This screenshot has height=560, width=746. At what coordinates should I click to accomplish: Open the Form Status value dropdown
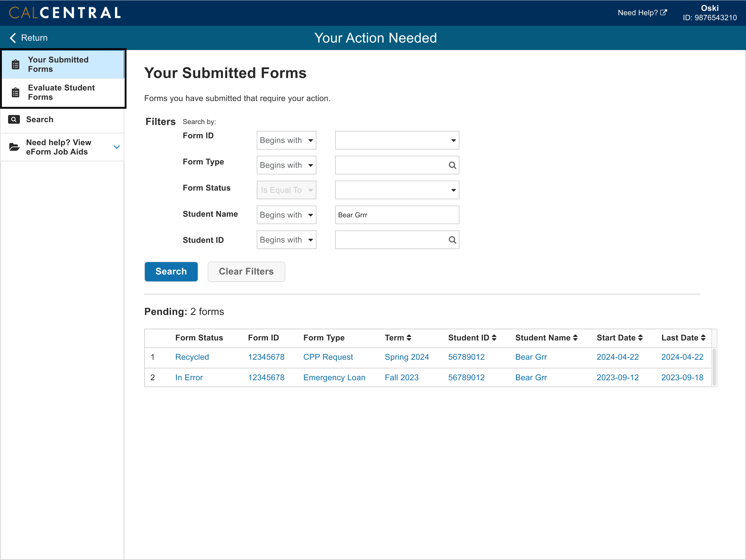pyautogui.click(x=397, y=190)
